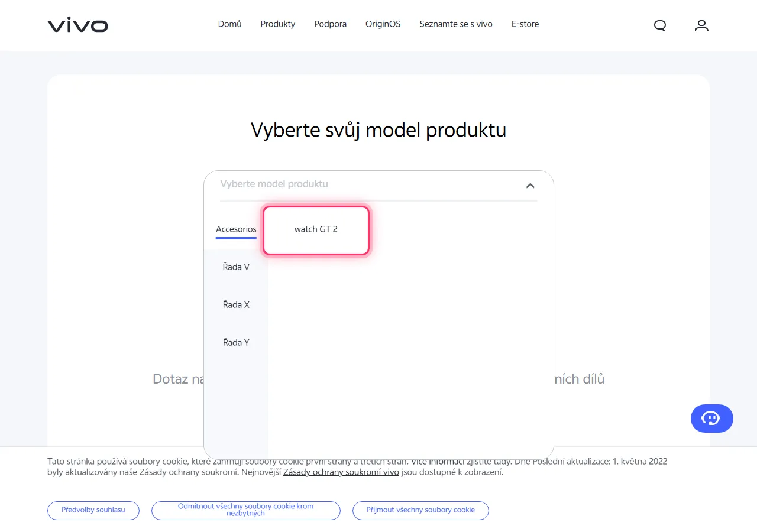Open the chatbot support icon
The image size is (757, 532).
[x=711, y=419]
